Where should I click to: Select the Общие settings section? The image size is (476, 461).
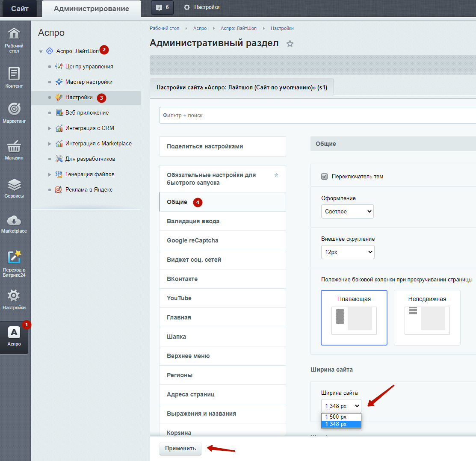pos(222,202)
